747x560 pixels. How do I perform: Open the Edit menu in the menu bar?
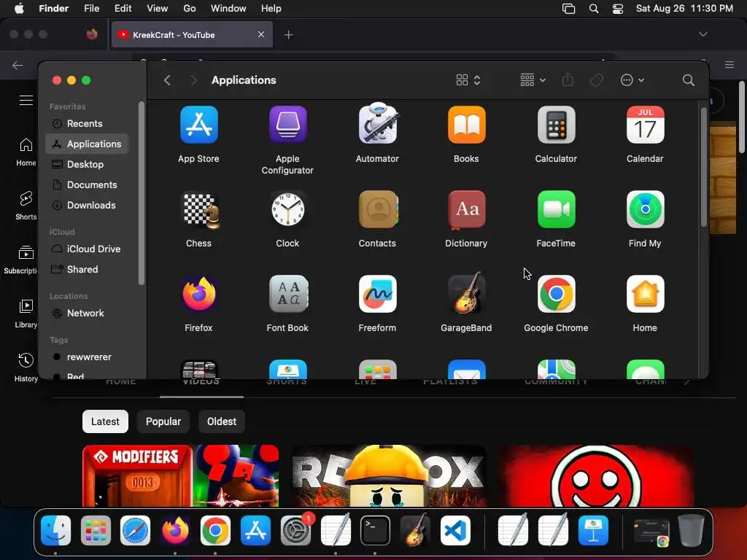point(123,9)
